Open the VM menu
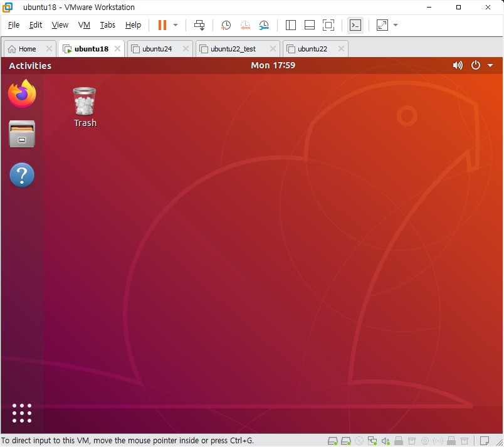Screen dimensions: 504x447 [x=84, y=25]
